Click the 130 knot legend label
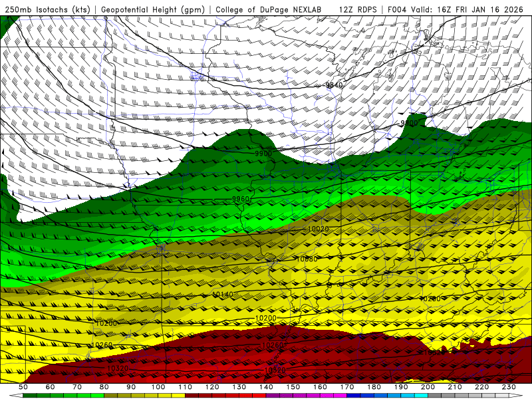This screenshot has width=532, height=399. pyautogui.click(x=239, y=387)
